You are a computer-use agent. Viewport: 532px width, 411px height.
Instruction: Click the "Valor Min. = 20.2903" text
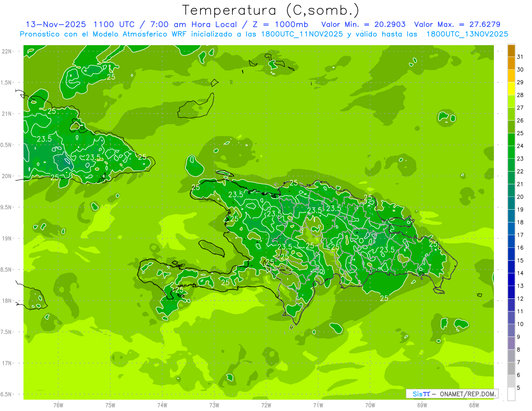click(364, 24)
